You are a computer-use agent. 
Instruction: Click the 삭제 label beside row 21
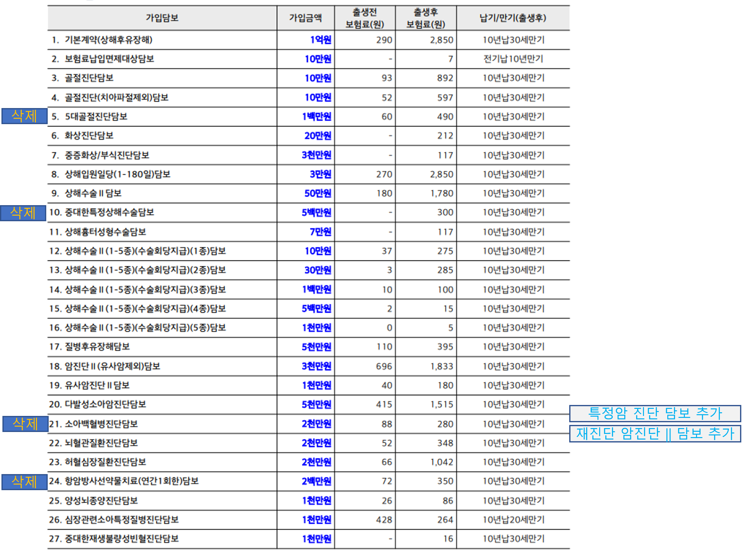(x=25, y=424)
